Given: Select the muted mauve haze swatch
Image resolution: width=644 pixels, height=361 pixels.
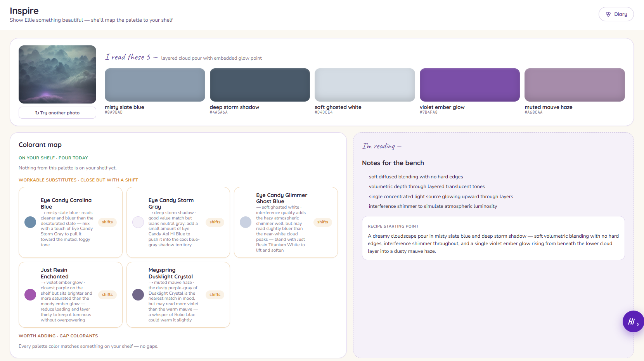Looking at the screenshot, I should click(575, 85).
